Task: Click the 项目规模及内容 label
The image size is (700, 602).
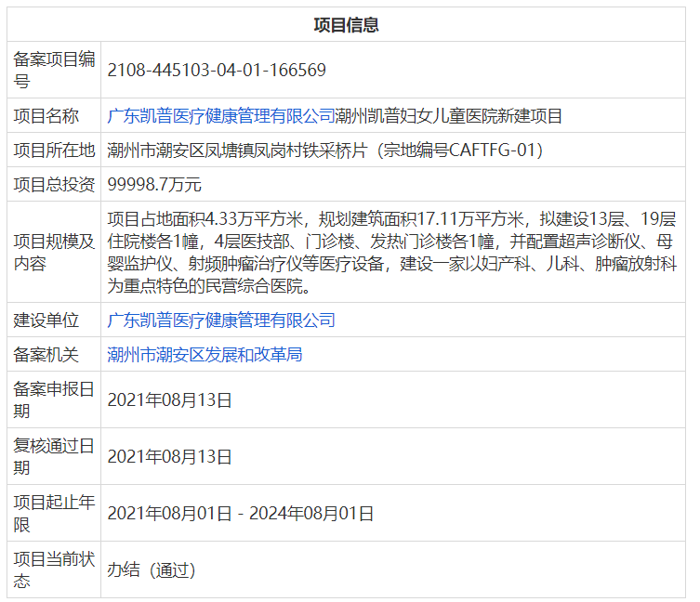Action: (x=54, y=252)
